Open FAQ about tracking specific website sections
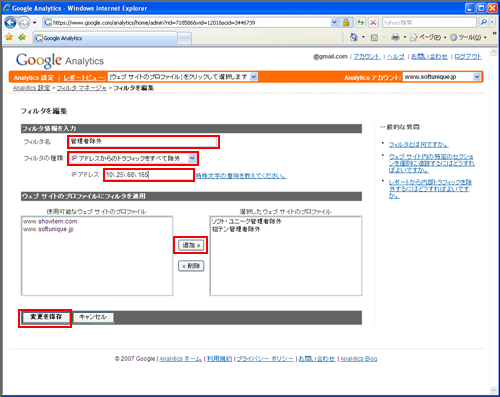 pyautogui.click(x=432, y=163)
